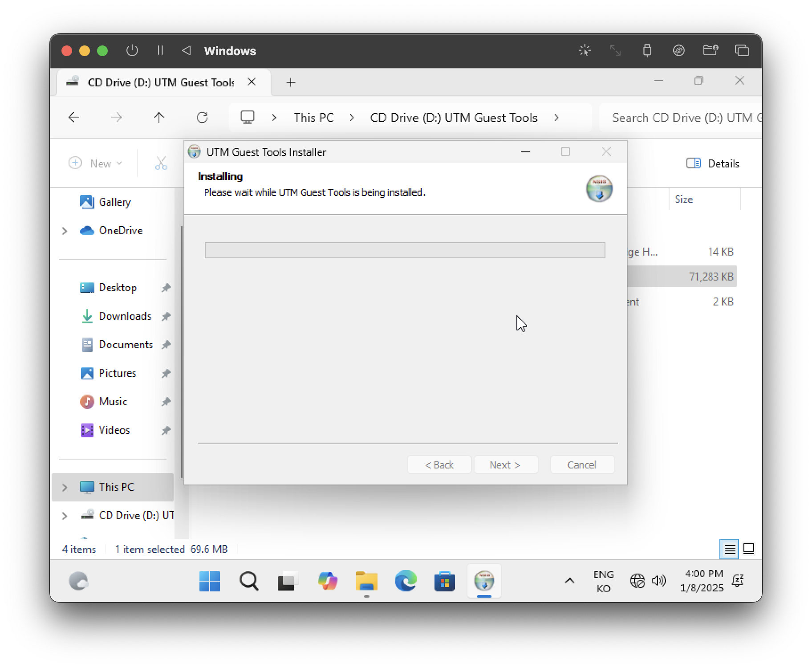Open Videos in the sidebar
812x668 pixels.
[106, 430]
